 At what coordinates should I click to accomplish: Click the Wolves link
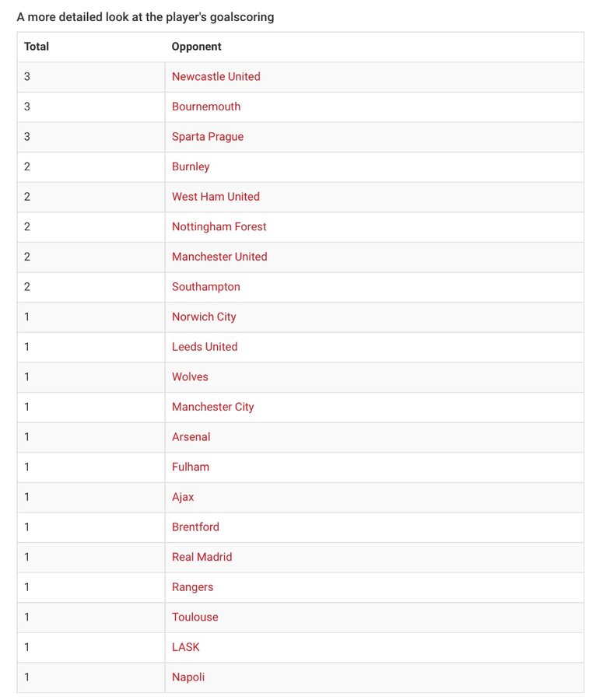pyautogui.click(x=190, y=376)
